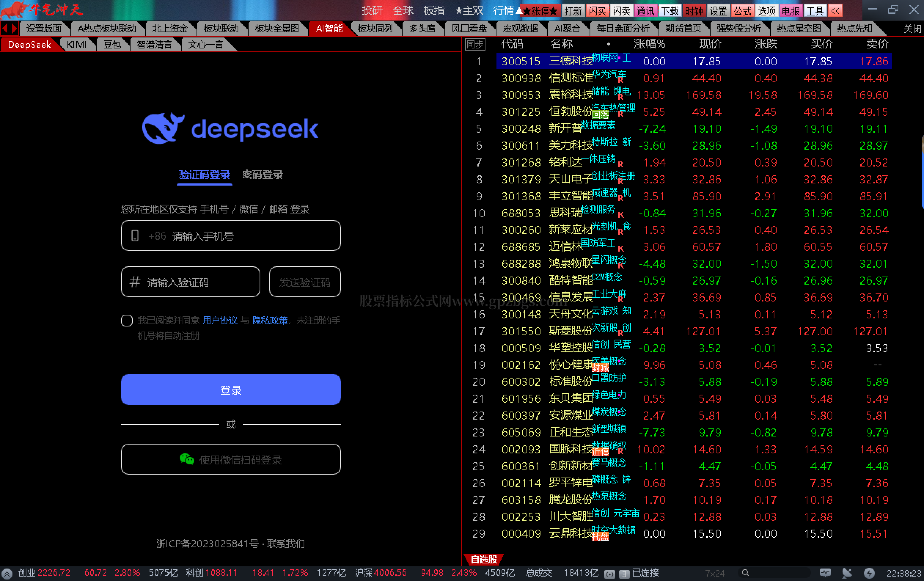The width and height of the screenshot is (924, 581).
Task: Click the ★涨停★ toolbar button
Action: (x=539, y=11)
